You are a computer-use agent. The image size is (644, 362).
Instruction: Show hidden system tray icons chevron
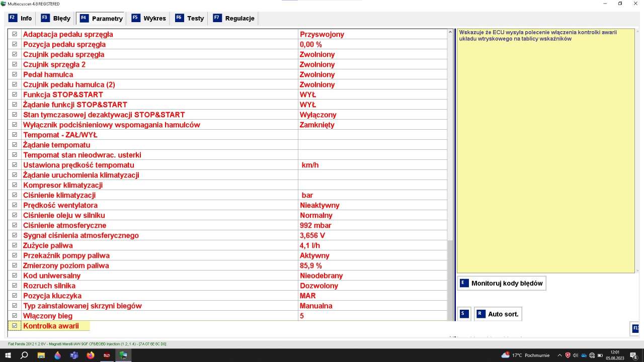559,355
